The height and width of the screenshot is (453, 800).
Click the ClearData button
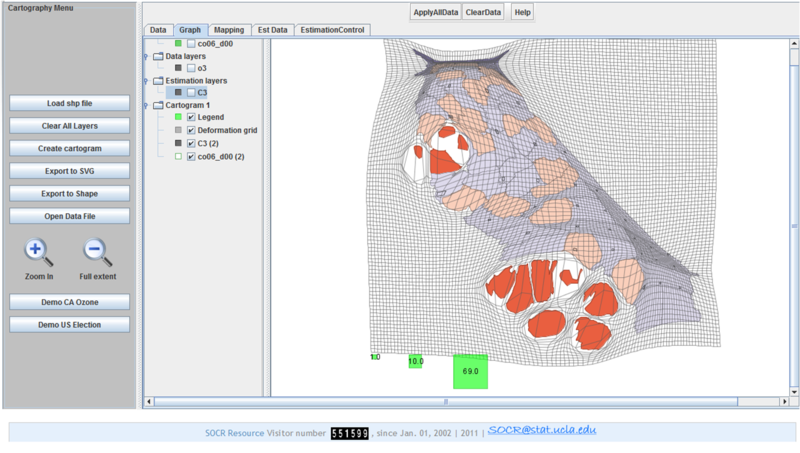(x=483, y=12)
